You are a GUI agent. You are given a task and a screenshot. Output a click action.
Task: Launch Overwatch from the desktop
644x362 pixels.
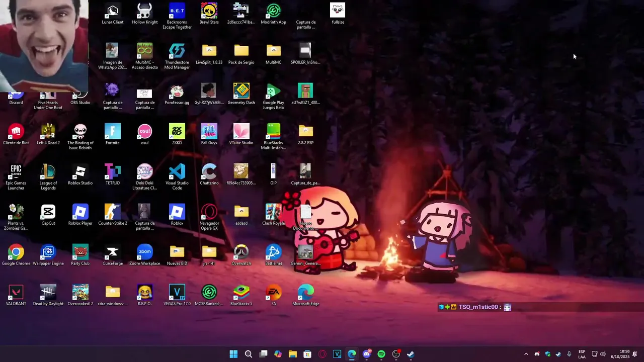[242, 255]
